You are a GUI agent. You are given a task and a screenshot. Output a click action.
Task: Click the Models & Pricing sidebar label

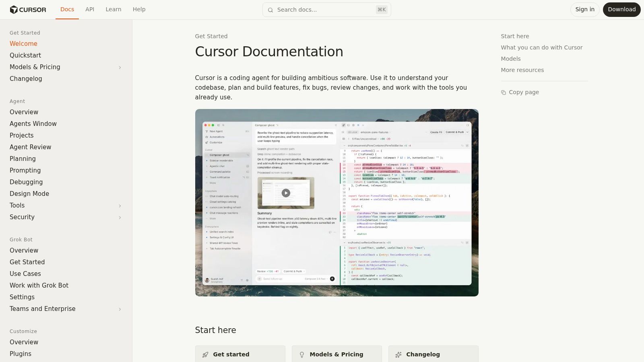pos(35,67)
